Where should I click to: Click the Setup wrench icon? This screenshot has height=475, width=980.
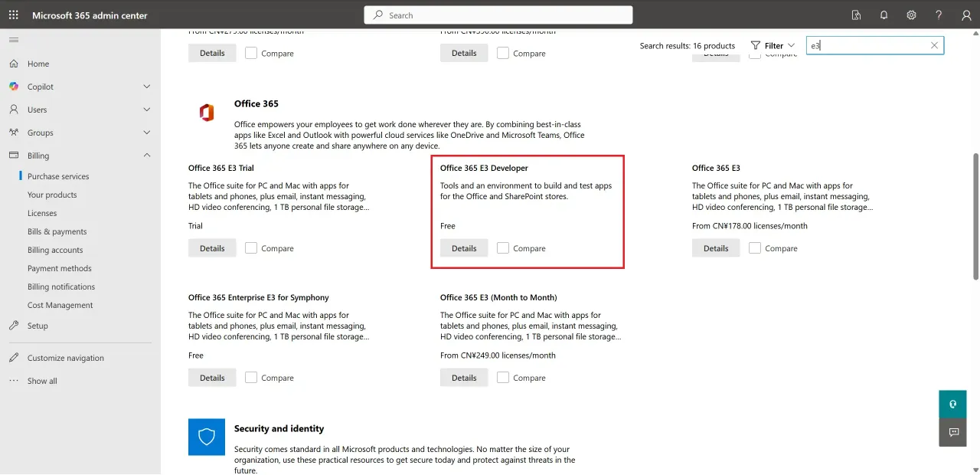coord(14,326)
